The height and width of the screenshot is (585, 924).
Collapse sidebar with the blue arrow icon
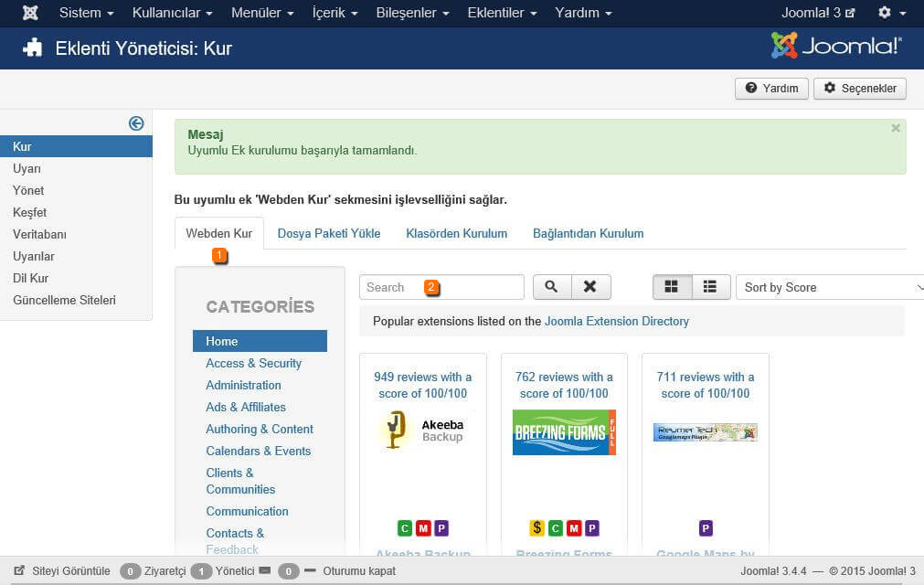136,123
